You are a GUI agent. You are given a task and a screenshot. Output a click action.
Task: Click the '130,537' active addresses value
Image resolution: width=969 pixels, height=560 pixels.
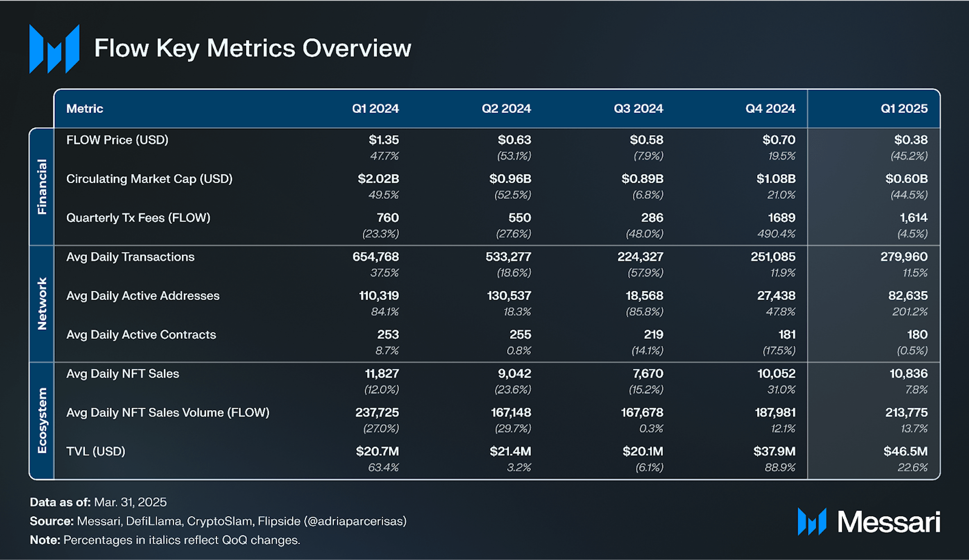tap(509, 296)
